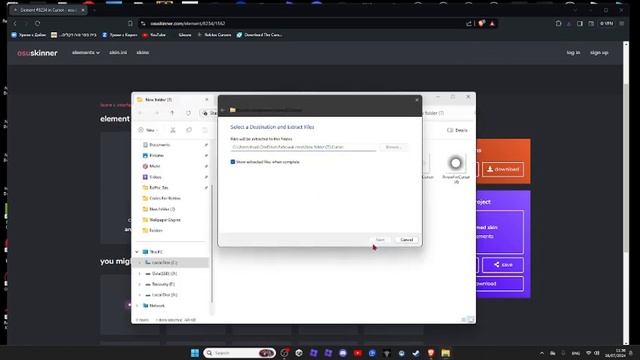Click the browser reload icon
This screenshot has width=640, height=360.
37,24
